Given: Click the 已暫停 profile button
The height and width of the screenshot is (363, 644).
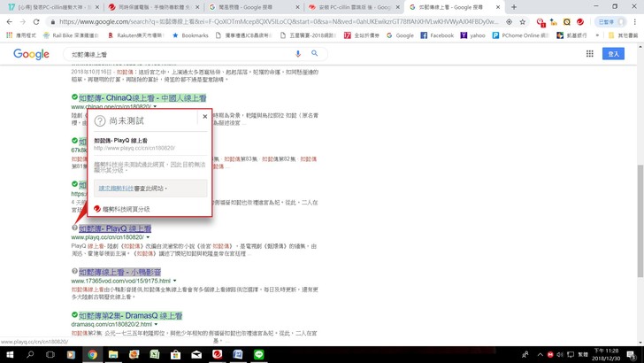Looking at the screenshot, I should point(610,22).
